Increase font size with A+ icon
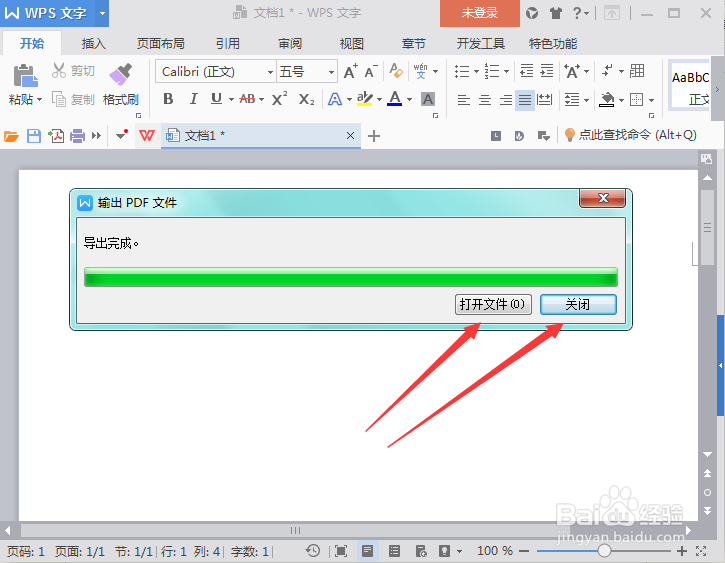The image size is (725, 563). coord(350,71)
